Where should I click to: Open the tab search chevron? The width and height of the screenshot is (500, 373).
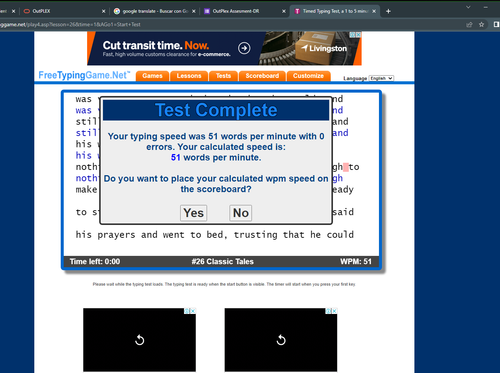[x=468, y=7]
